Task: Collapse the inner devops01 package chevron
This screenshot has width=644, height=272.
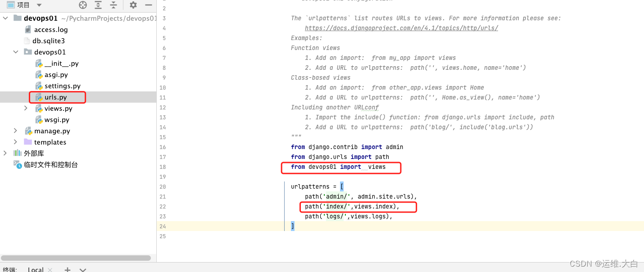Action: point(16,52)
